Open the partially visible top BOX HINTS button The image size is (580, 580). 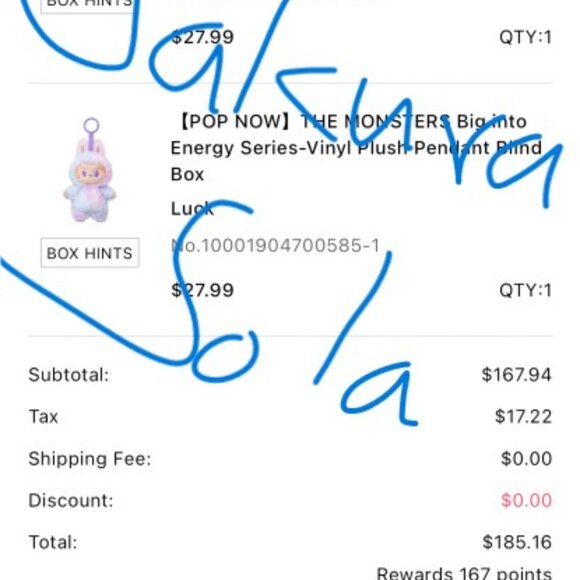pyautogui.click(x=87, y=6)
